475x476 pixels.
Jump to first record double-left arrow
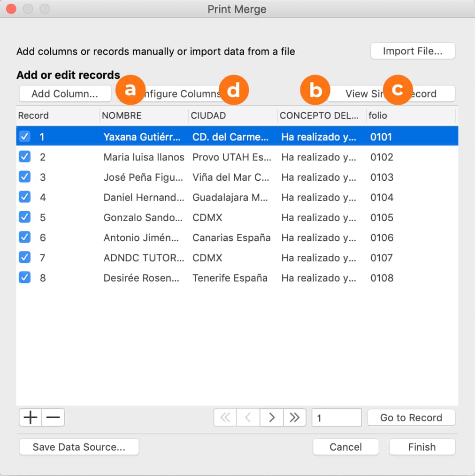point(225,417)
